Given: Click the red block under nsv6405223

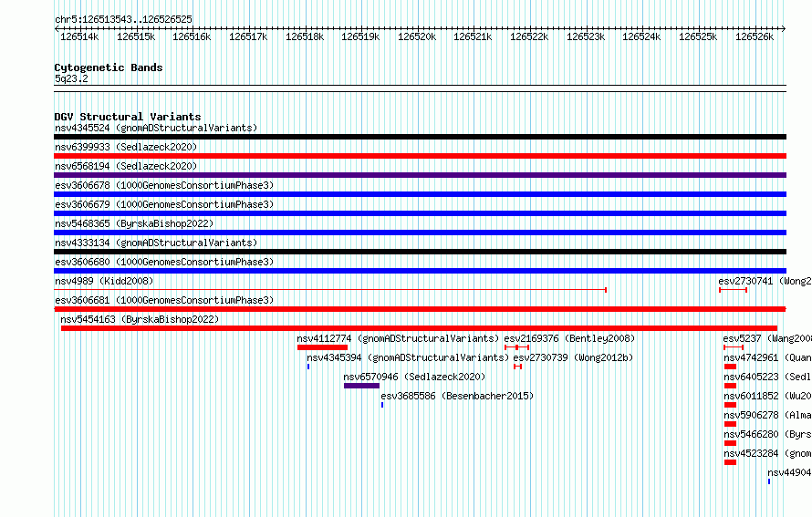Looking at the screenshot, I should pyautogui.click(x=730, y=386).
